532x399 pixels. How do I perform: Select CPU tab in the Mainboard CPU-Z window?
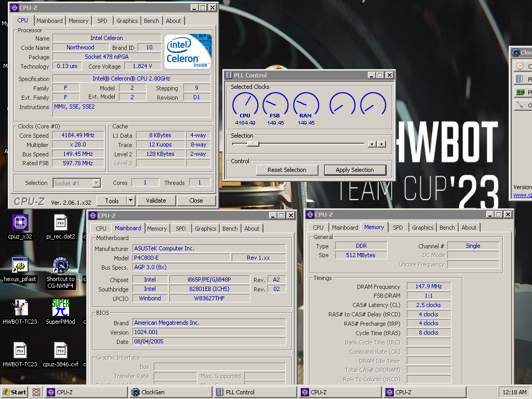(x=101, y=229)
